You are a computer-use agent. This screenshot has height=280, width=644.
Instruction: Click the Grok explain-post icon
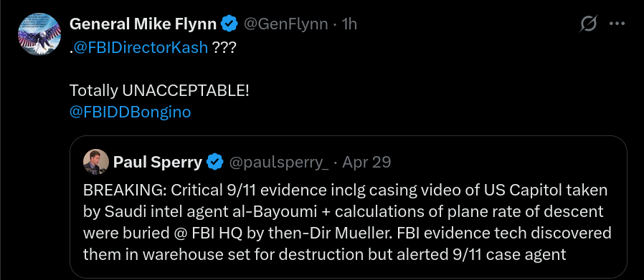(588, 24)
